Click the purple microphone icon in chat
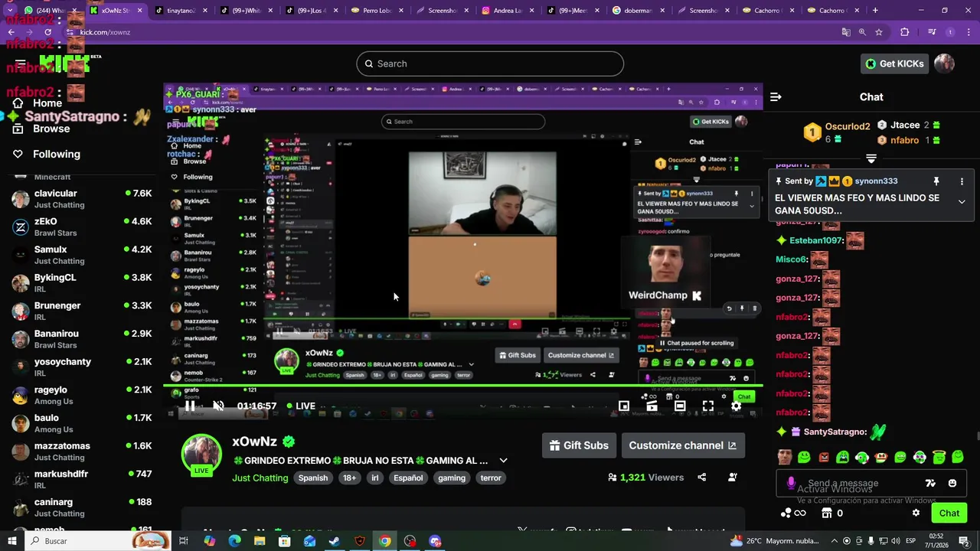 coord(791,484)
